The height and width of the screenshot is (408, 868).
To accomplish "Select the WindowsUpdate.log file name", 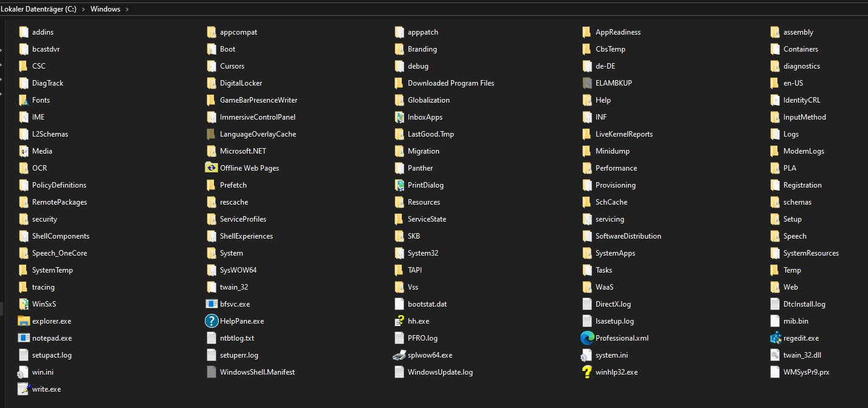I will 440,372.
